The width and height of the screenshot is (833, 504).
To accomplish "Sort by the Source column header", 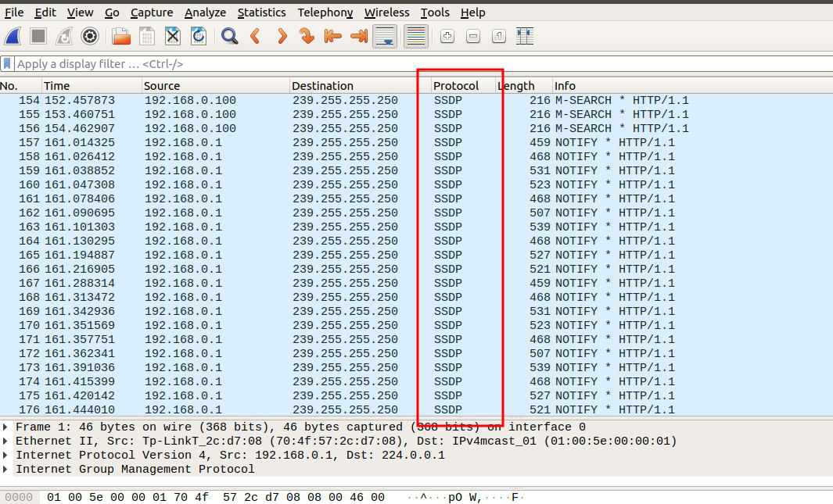I will coord(216,85).
